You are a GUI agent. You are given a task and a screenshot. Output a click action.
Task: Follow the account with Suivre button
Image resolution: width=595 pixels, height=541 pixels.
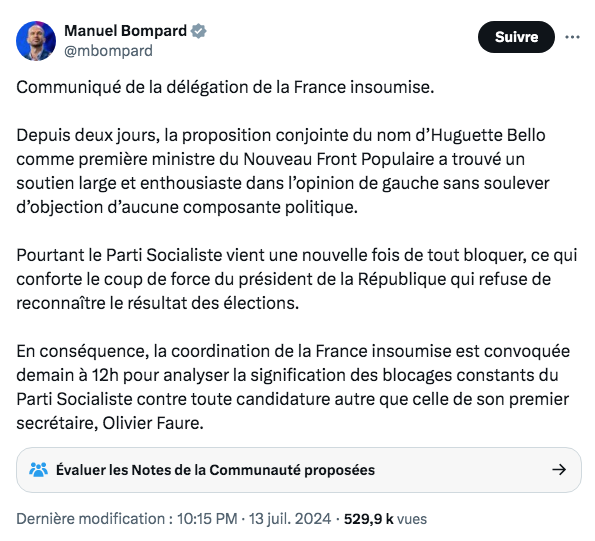[x=516, y=37]
